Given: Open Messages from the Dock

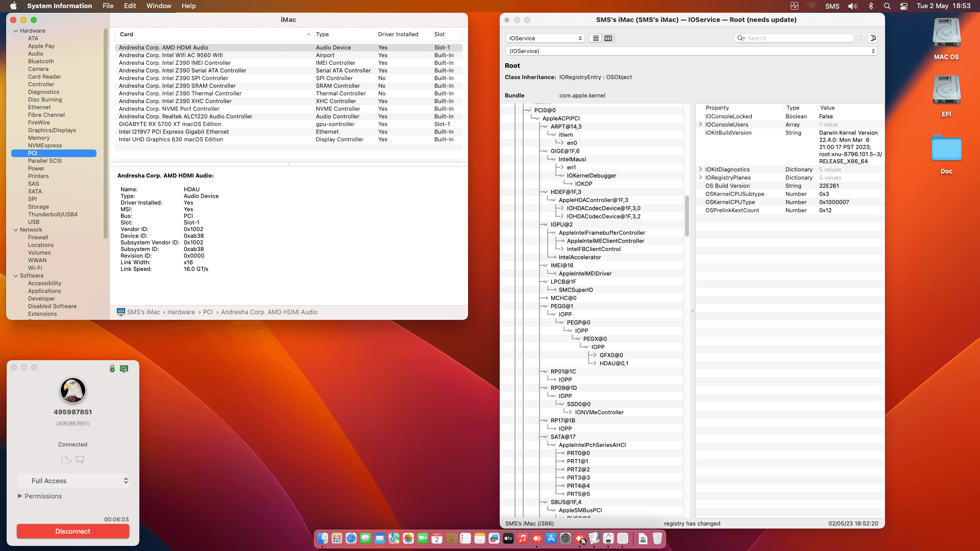Looking at the screenshot, I should coord(365,538).
